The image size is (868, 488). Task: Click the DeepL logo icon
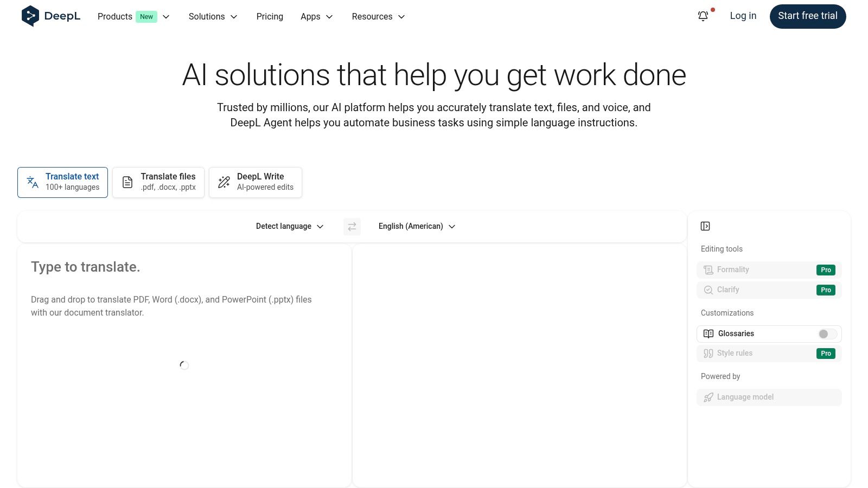coord(30,16)
